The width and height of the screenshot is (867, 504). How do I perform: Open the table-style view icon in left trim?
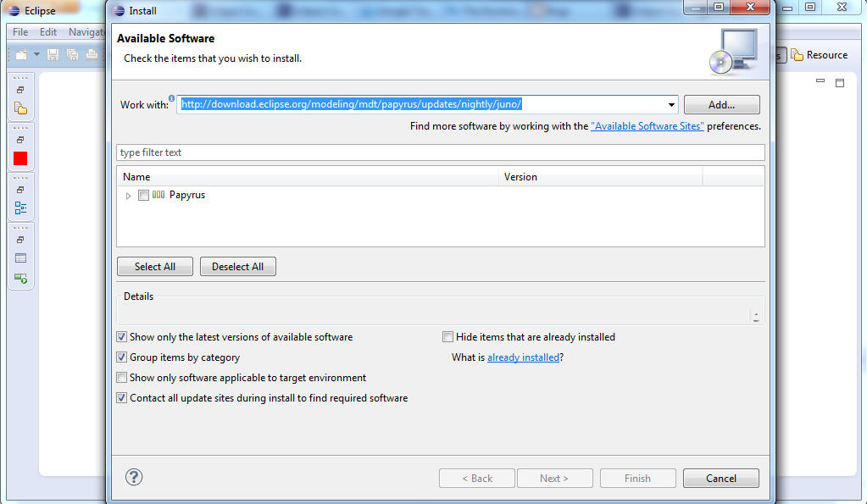pos(20,258)
